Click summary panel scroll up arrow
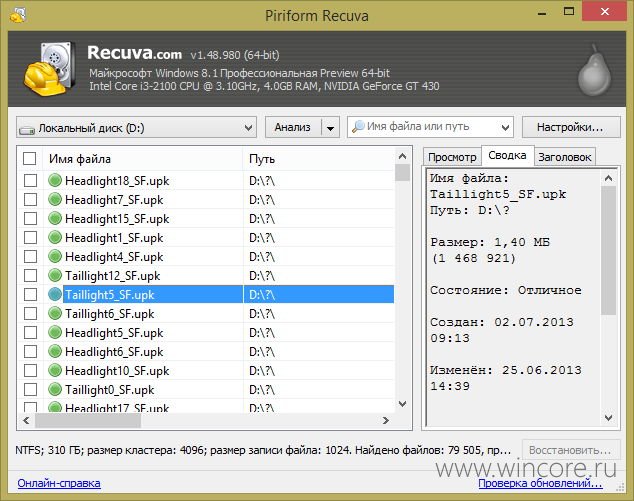 coord(608,178)
